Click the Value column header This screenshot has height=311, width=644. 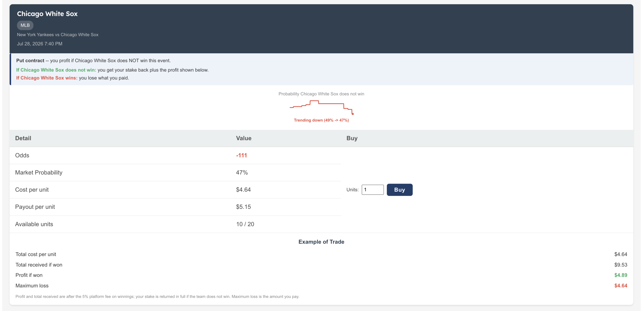click(244, 138)
